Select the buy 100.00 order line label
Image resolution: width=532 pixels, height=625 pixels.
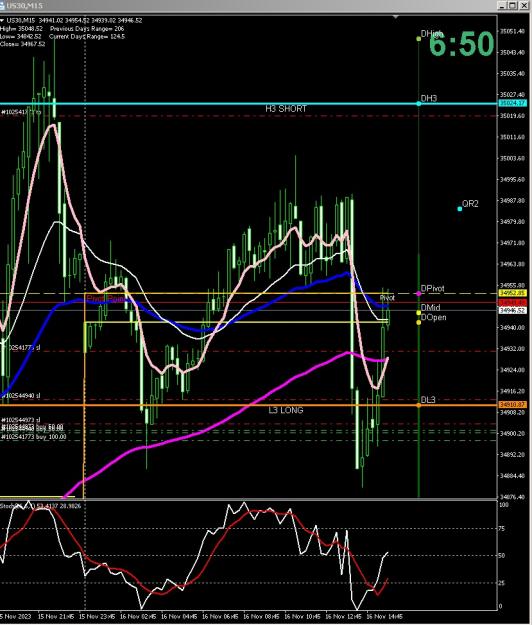[33, 437]
